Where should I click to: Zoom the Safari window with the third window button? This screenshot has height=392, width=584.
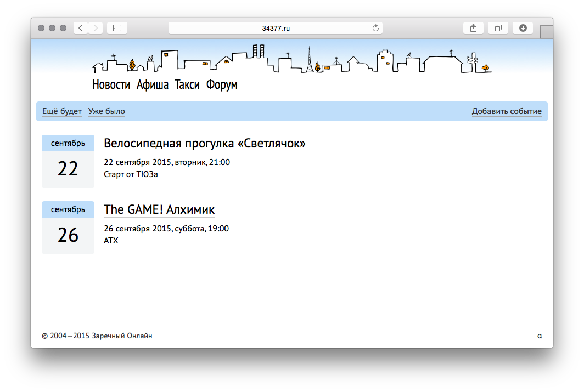tap(63, 28)
